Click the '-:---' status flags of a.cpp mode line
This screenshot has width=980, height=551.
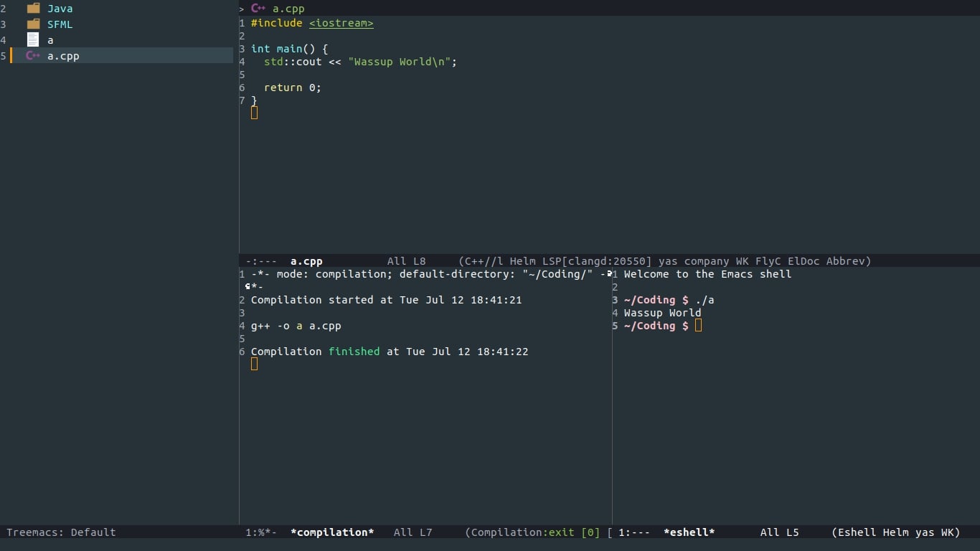261,261
